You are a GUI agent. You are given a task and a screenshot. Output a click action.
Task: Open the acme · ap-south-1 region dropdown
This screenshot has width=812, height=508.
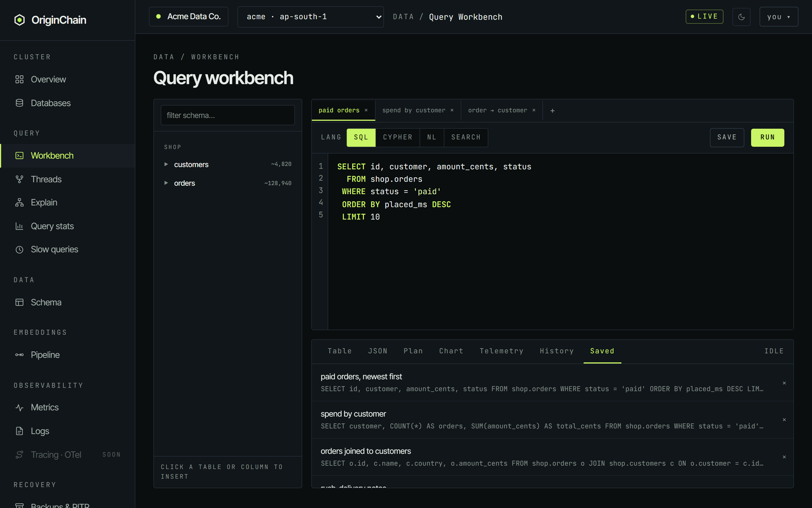pyautogui.click(x=311, y=17)
